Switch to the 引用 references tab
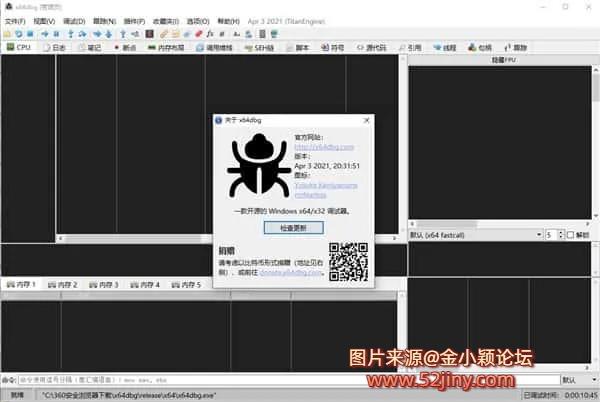The width and height of the screenshot is (600, 402). click(x=410, y=47)
